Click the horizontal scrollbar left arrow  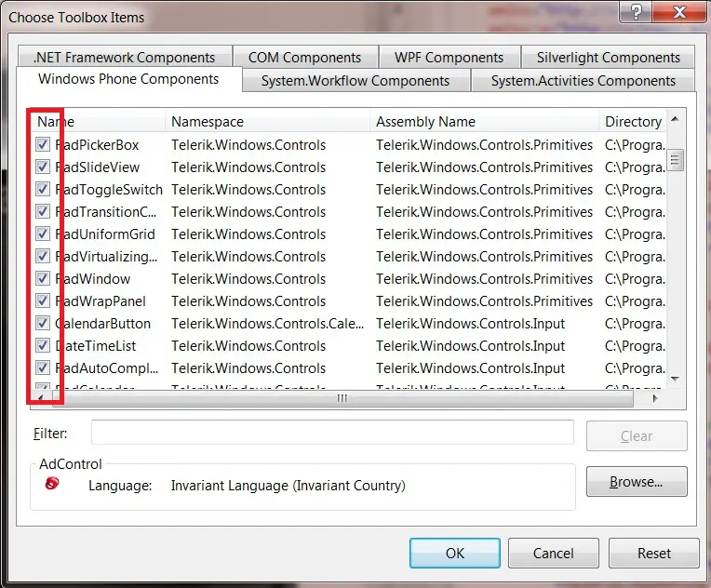click(x=40, y=398)
